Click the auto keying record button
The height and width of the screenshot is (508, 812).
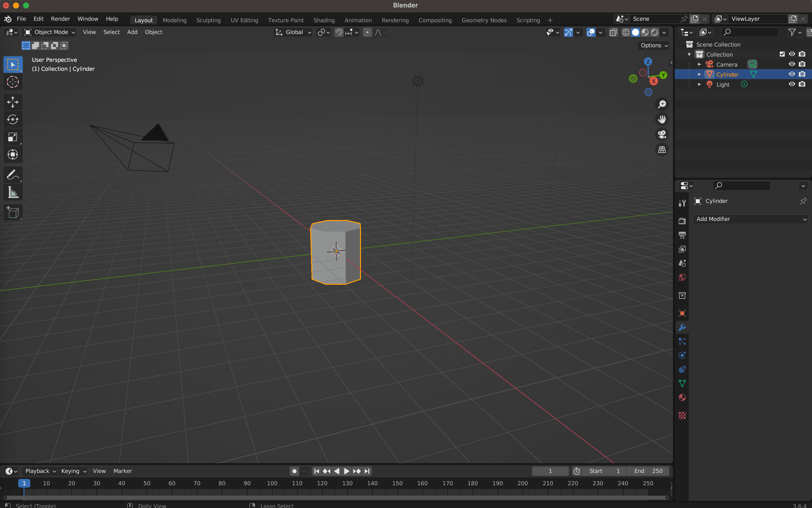(x=294, y=471)
